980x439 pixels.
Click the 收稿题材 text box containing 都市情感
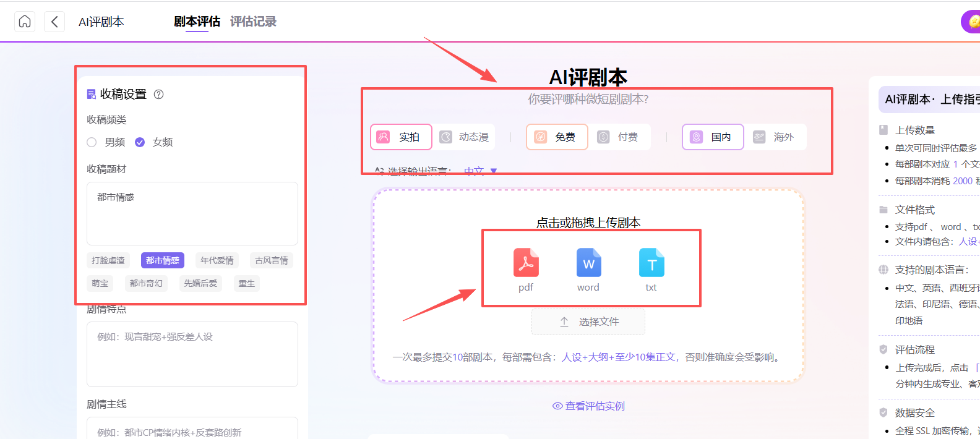coord(192,213)
